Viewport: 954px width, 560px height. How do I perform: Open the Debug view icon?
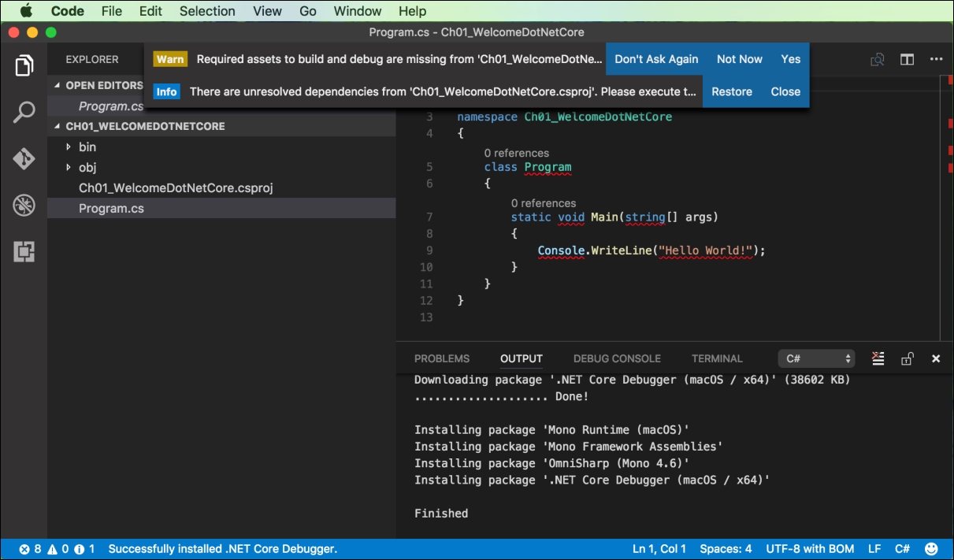click(x=24, y=206)
